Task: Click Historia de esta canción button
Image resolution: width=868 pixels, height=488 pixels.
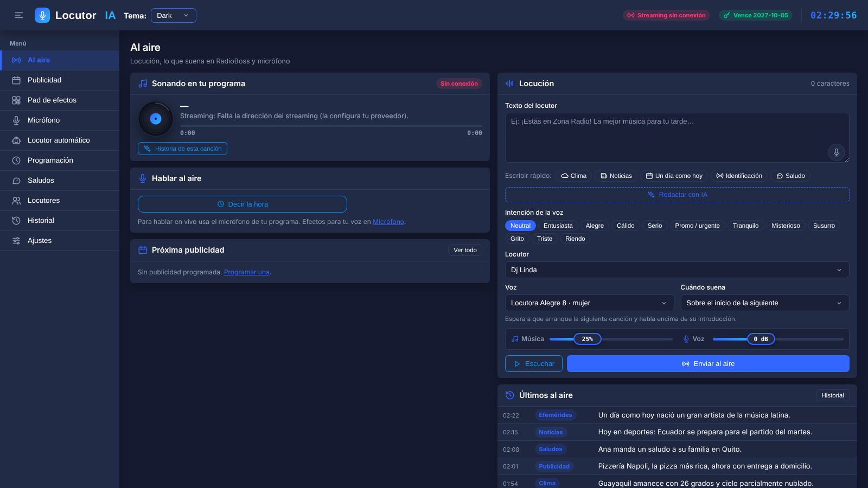Action: tap(182, 149)
